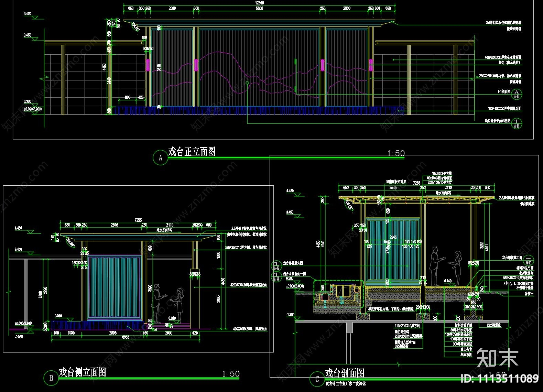Click the -1.200 elevation mark in section
Screen dimensions: 543x392
point(291,315)
